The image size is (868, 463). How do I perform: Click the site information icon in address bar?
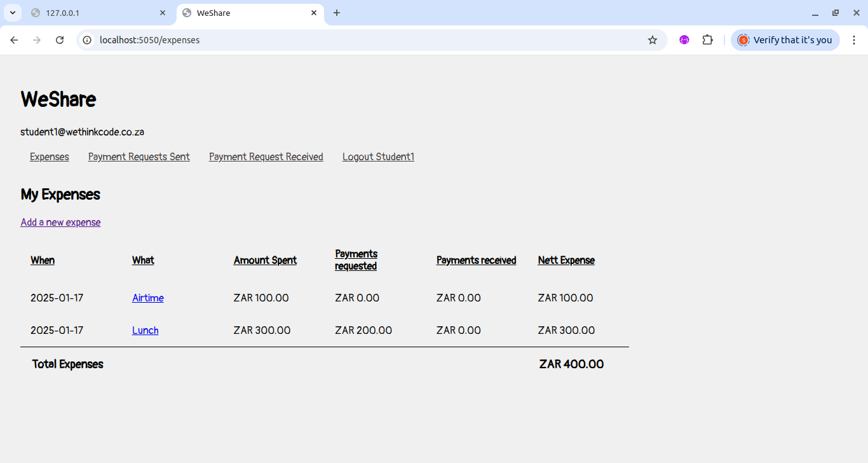(x=86, y=39)
